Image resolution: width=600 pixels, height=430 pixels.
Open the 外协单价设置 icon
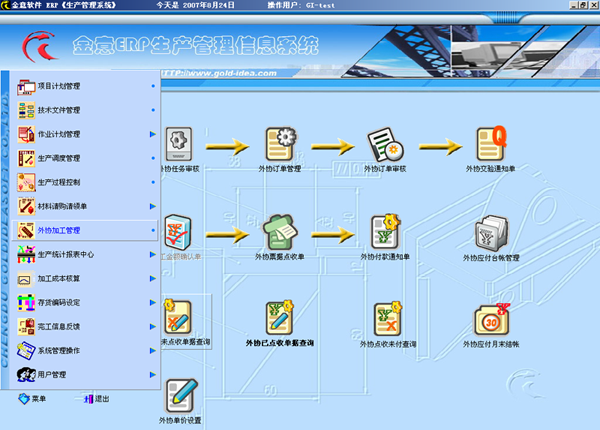pyautogui.click(x=181, y=396)
